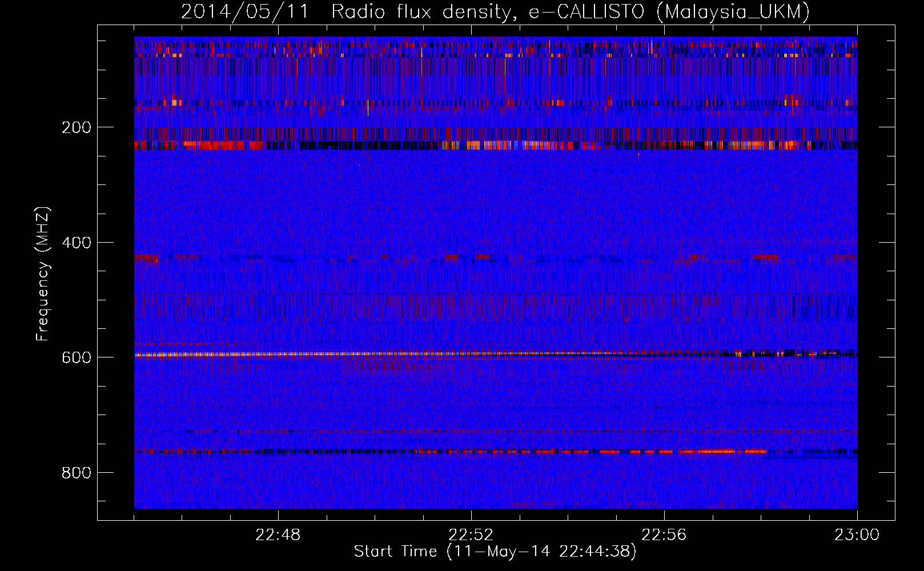Click the bright emission line near 600 MHz
The height and width of the screenshot is (571, 924).
tap(496, 355)
